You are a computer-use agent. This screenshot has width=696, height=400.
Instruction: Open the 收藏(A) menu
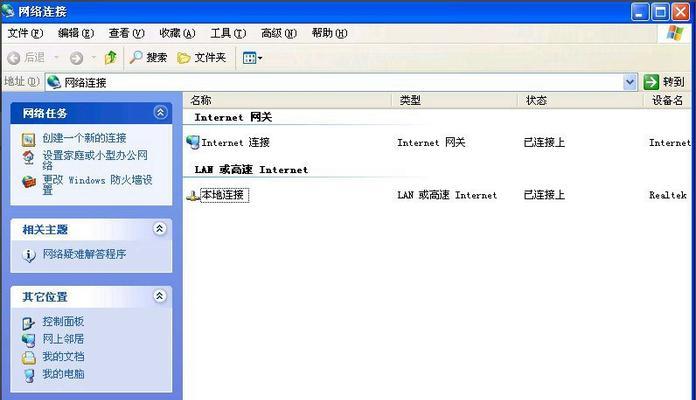click(177, 33)
